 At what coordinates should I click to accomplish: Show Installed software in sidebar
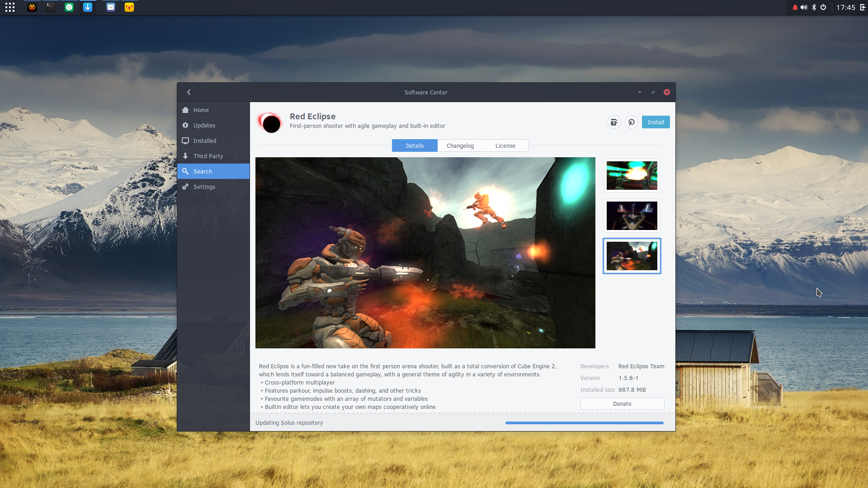pyautogui.click(x=213, y=141)
